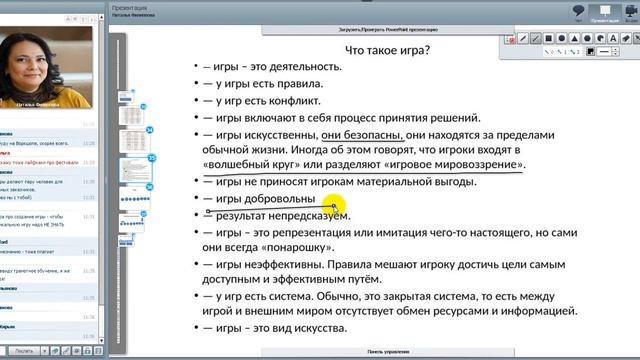
Task: Click the attachment icon in chat bar
Action: (55, 351)
